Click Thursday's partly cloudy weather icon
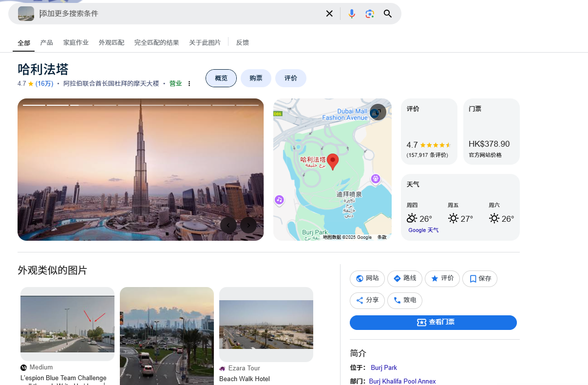Viewport: 588px width, 385px height. coord(412,218)
